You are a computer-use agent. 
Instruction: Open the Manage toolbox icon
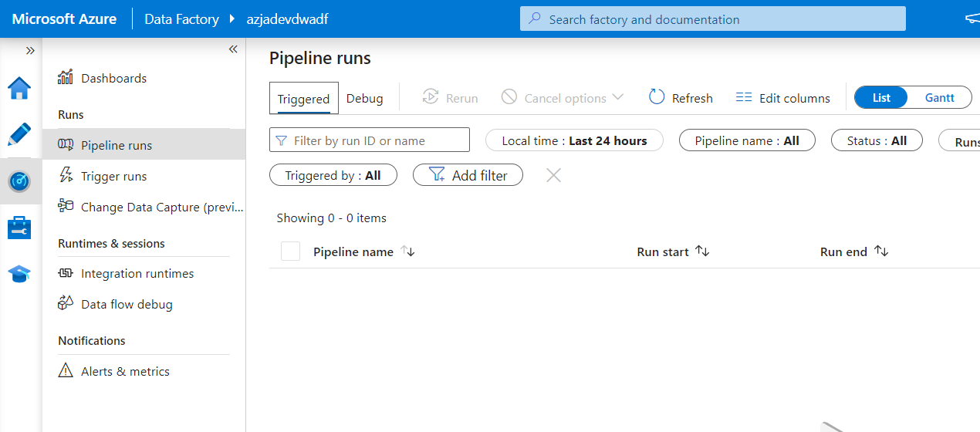[x=19, y=228]
